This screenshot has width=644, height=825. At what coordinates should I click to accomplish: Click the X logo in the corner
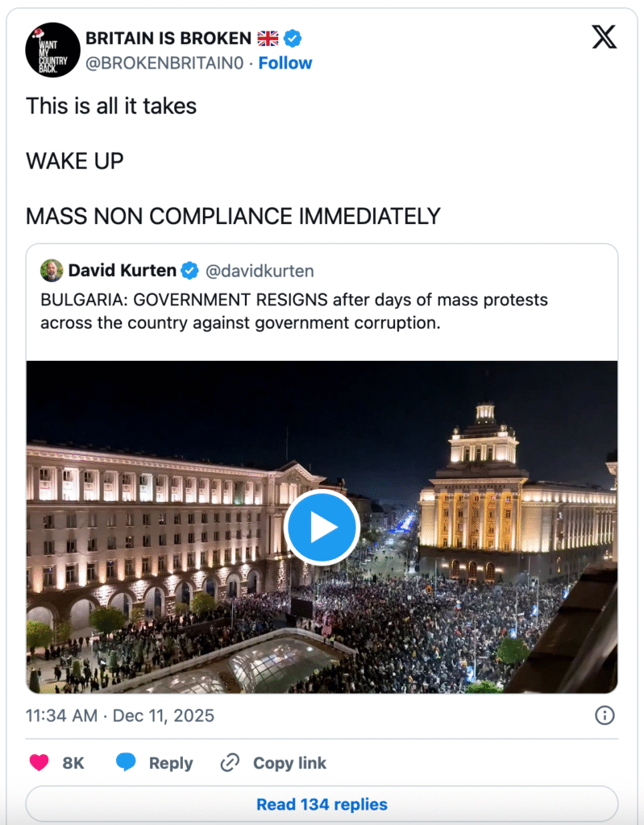tap(604, 37)
